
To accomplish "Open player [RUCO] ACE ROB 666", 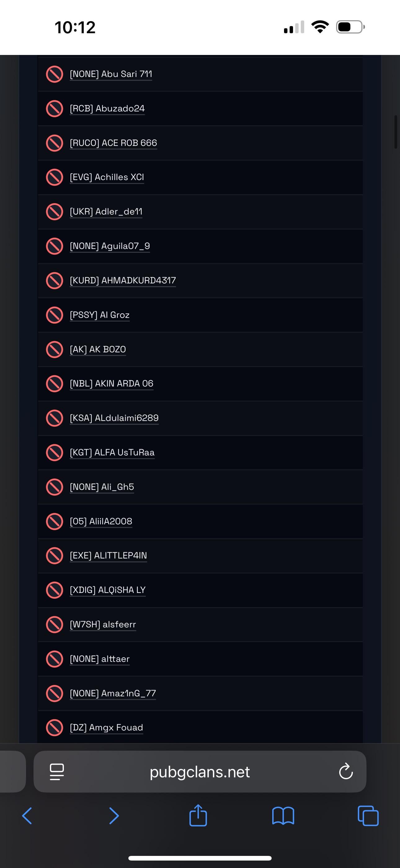I will pos(113,143).
